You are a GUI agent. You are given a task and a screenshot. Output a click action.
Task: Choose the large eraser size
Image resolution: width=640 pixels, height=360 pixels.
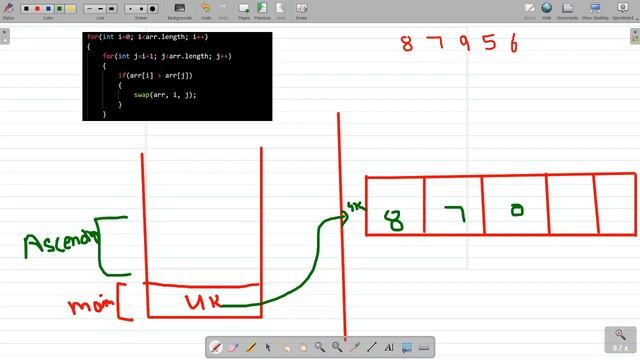(153, 9)
